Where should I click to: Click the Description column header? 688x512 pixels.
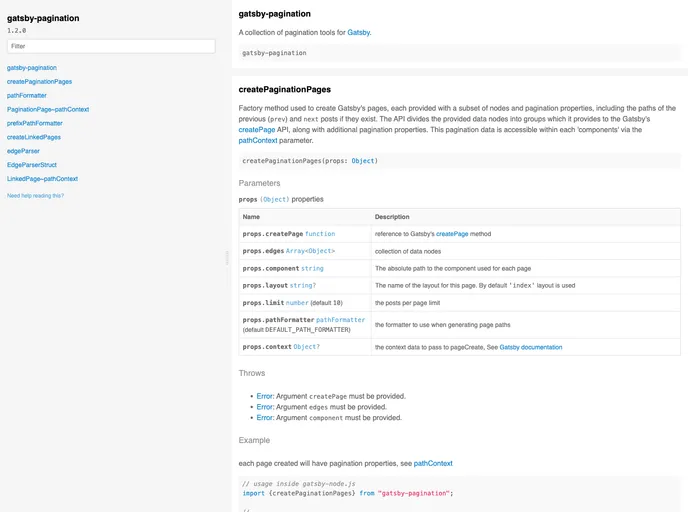(392, 217)
